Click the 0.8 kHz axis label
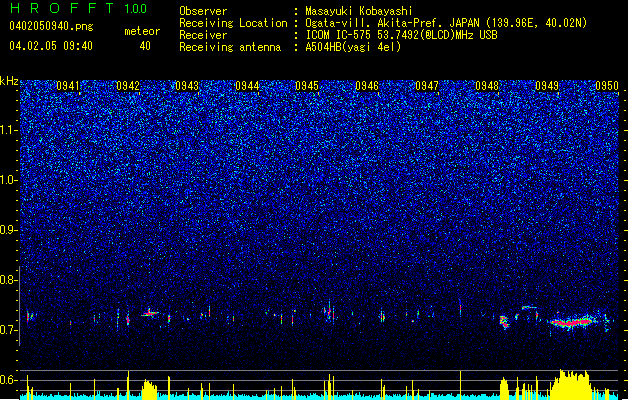This screenshot has width=629, height=400. pyautogui.click(x=9, y=280)
